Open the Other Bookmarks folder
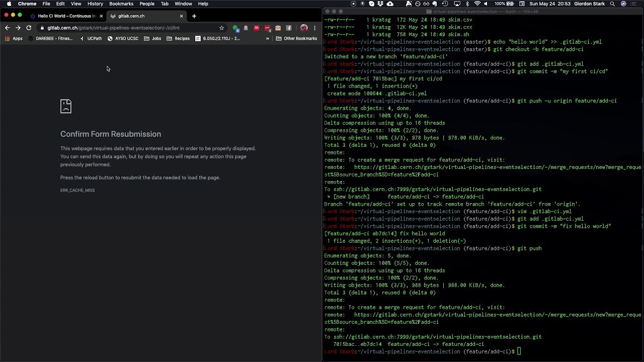 click(x=296, y=39)
